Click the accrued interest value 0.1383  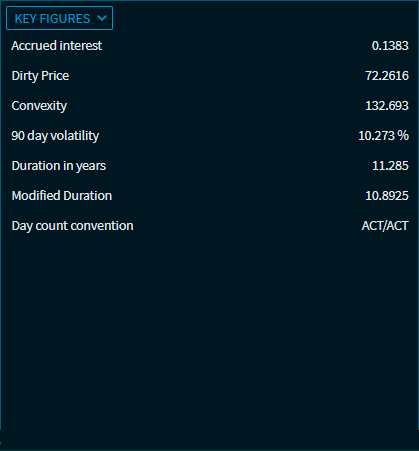390,46
